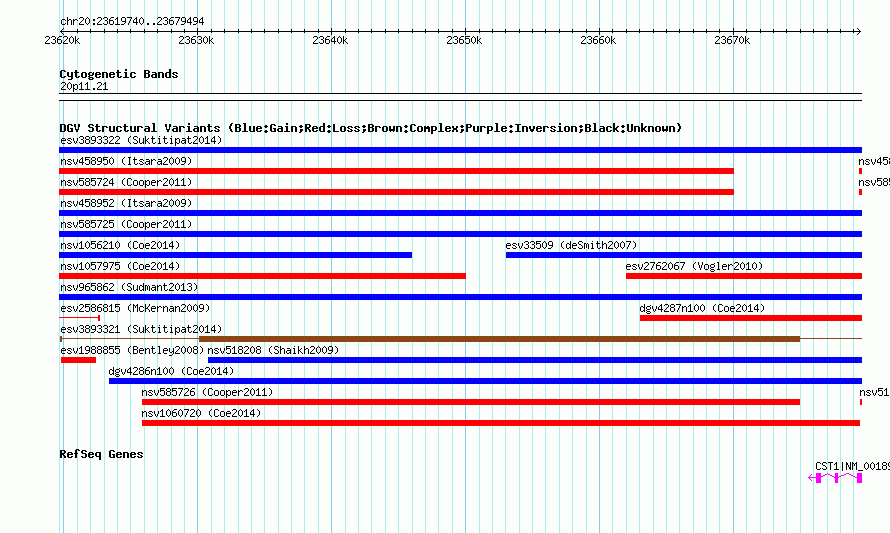Click the magenta CST1 gene model glyph
Image resolution: width=890 pixels, height=533 pixels.
835,478
